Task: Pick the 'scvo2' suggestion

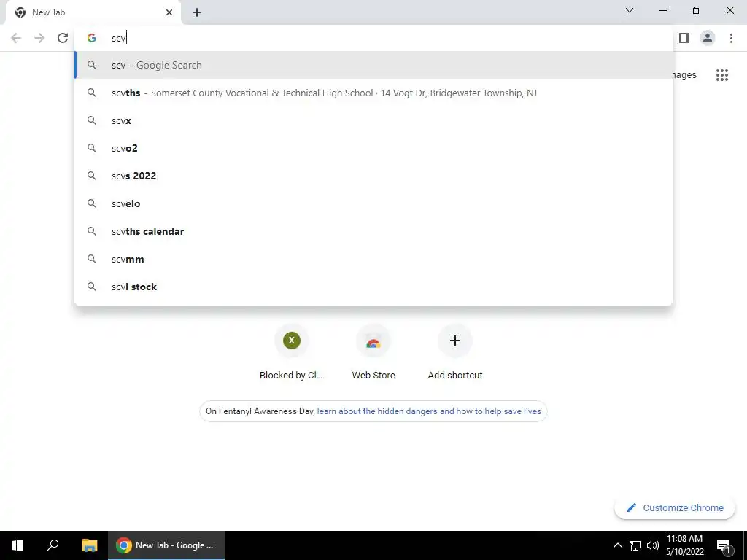Action: pyautogui.click(x=373, y=148)
